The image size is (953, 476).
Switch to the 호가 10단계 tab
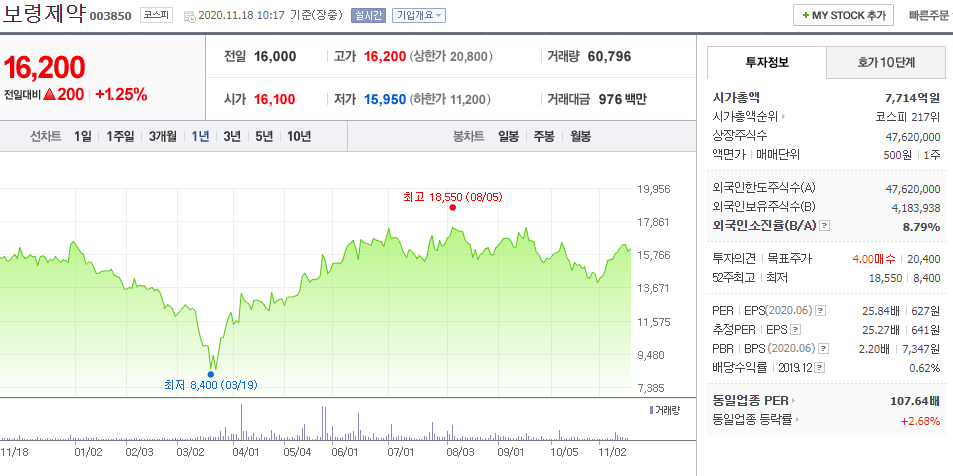886,62
